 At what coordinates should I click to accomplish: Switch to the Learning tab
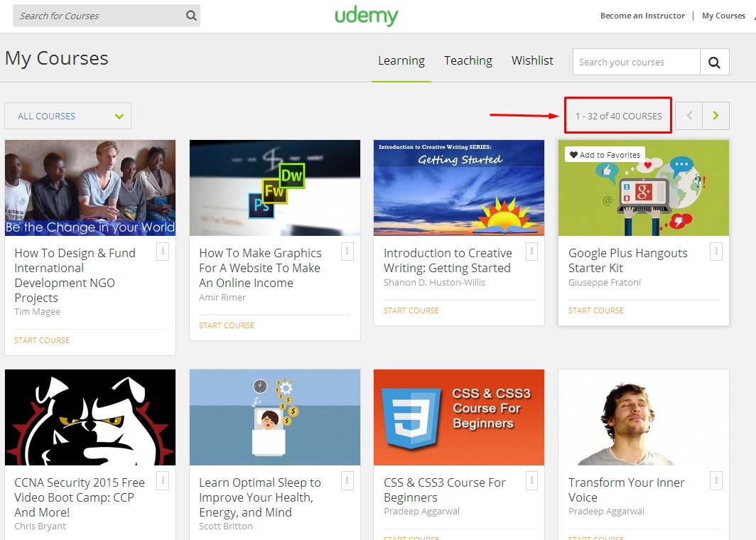(401, 61)
